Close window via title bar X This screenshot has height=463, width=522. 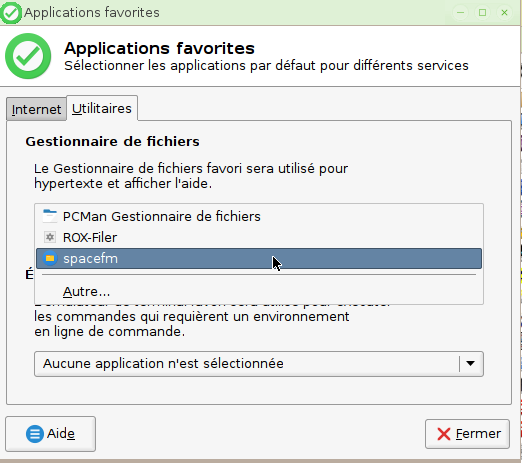(x=504, y=13)
